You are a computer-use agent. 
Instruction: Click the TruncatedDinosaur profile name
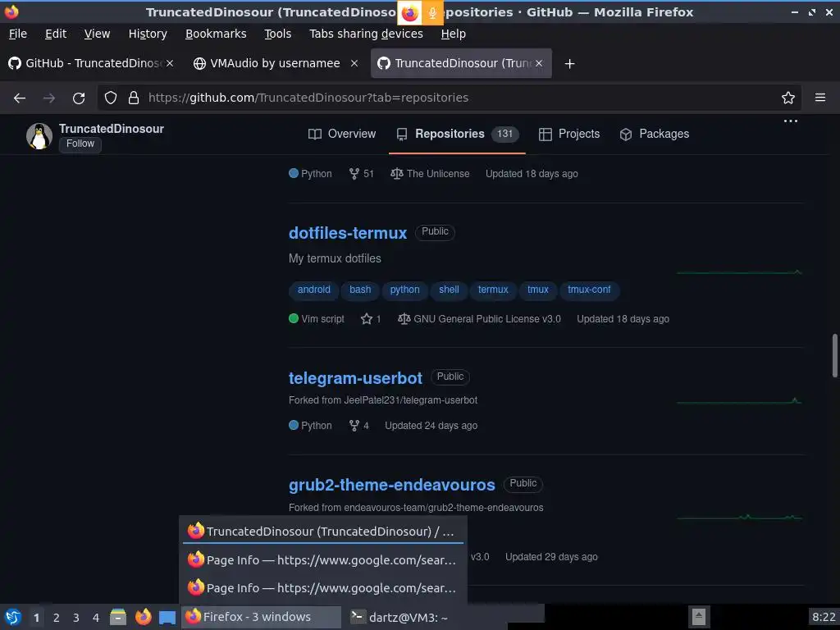[x=112, y=129]
